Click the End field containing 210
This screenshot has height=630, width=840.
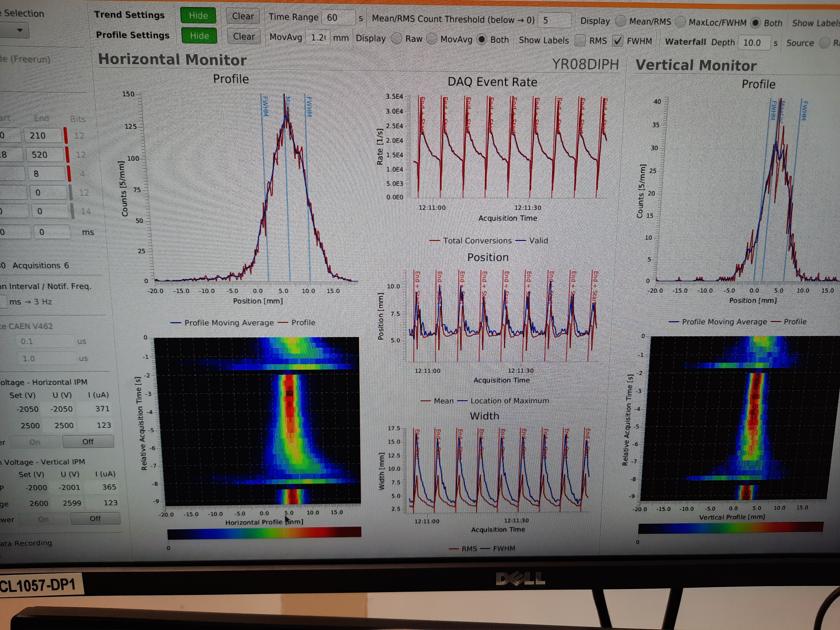click(x=43, y=136)
